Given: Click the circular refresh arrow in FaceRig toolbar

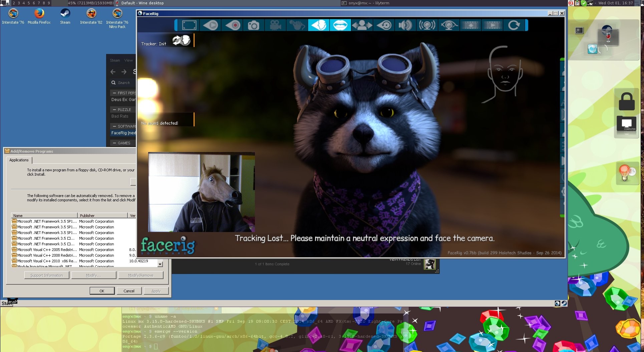Looking at the screenshot, I should tap(514, 25).
